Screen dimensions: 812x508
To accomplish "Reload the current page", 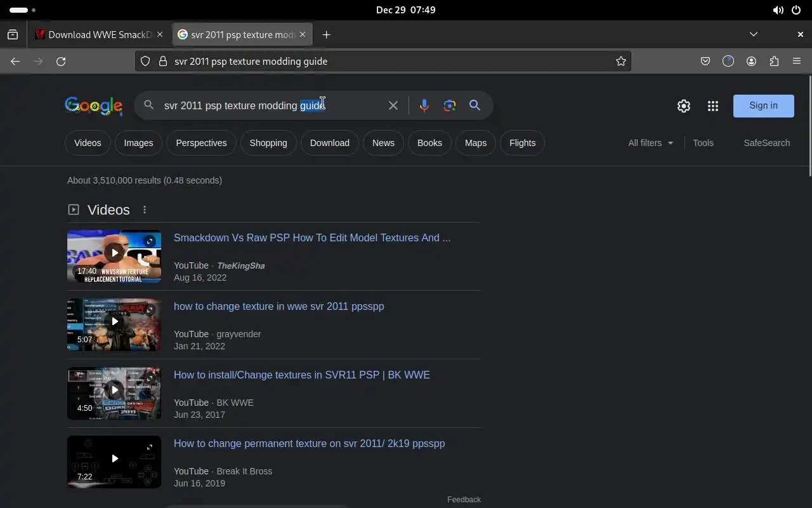I will click(61, 61).
